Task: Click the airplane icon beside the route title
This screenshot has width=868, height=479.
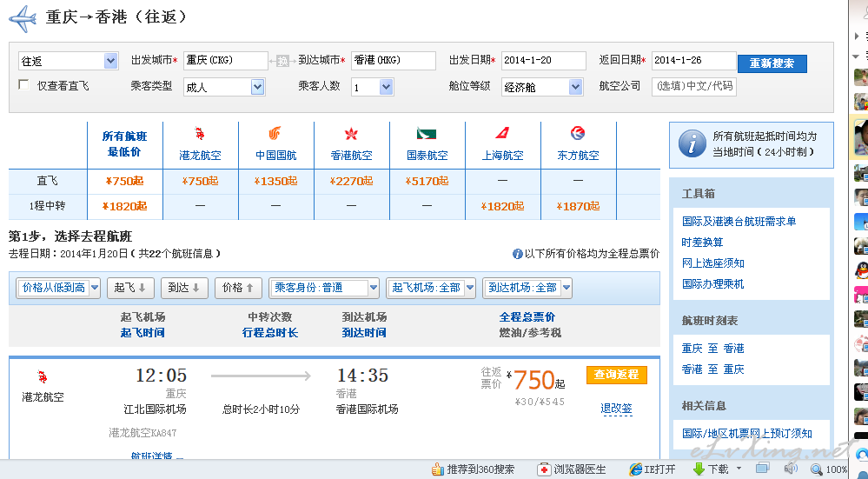Action: click(x=23, y=19)
